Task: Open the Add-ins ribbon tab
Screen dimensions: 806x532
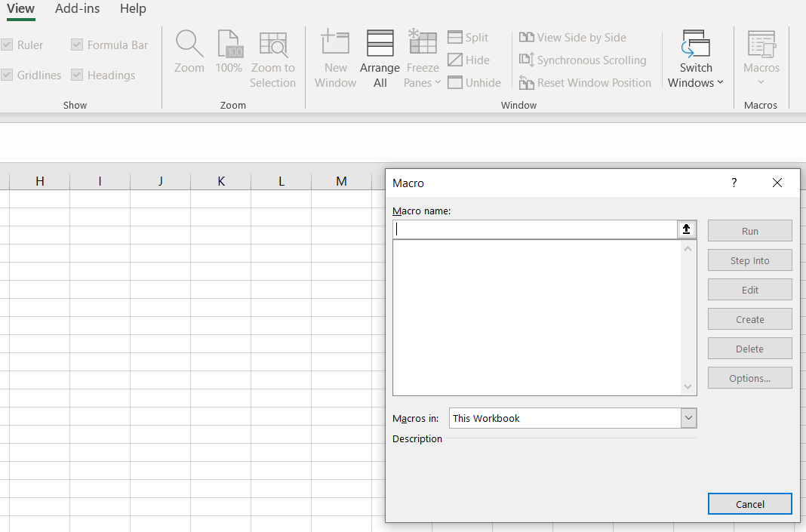Action: point(78,9)
